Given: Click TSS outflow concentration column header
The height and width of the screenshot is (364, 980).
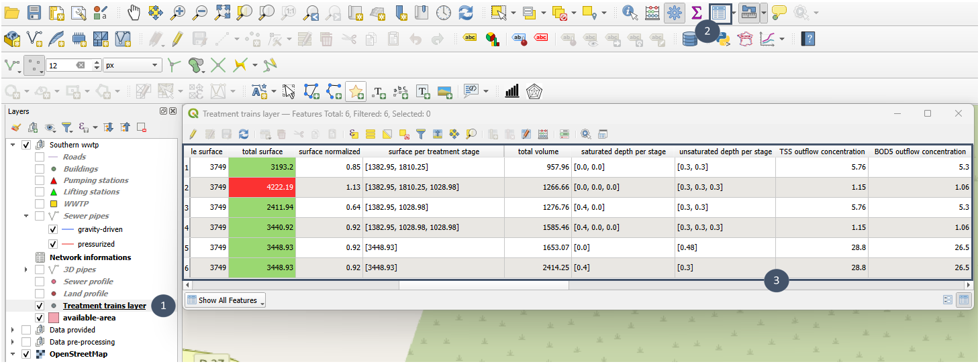Looking at the screenshot, I should [x=822, y=151].
